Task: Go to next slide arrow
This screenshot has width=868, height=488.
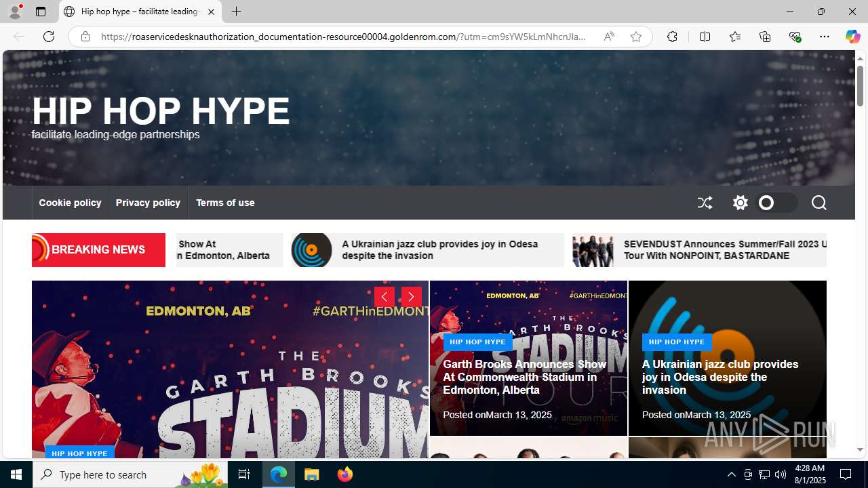Action: [411, 297]
